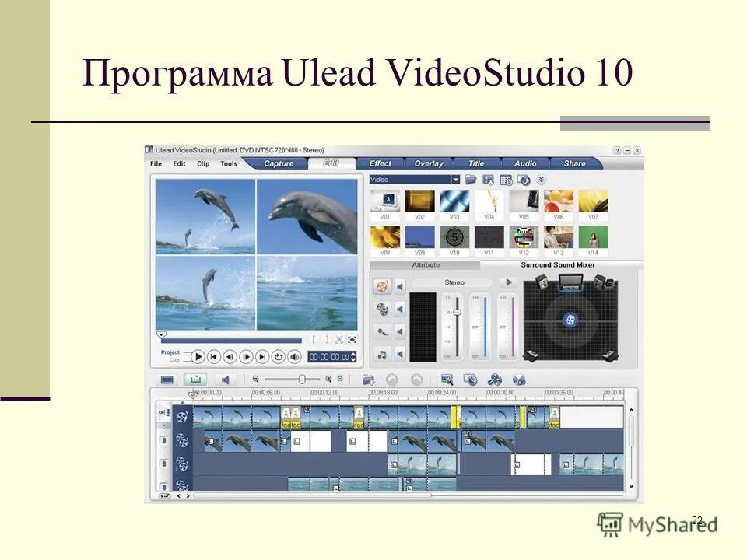Click the load video folder icon
Image resolution: width=747 pixels, height=560 pixels.
point(471,180)
